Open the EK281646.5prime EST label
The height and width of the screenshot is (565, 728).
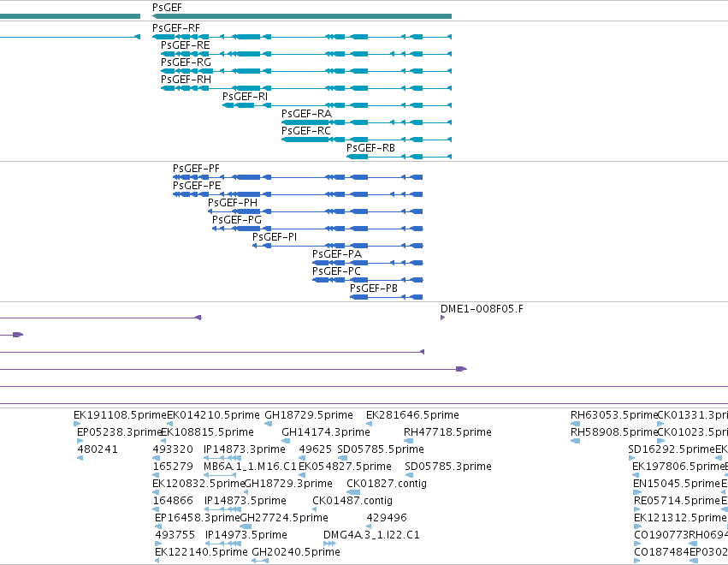pyautogui.click(x=412, y=415)
